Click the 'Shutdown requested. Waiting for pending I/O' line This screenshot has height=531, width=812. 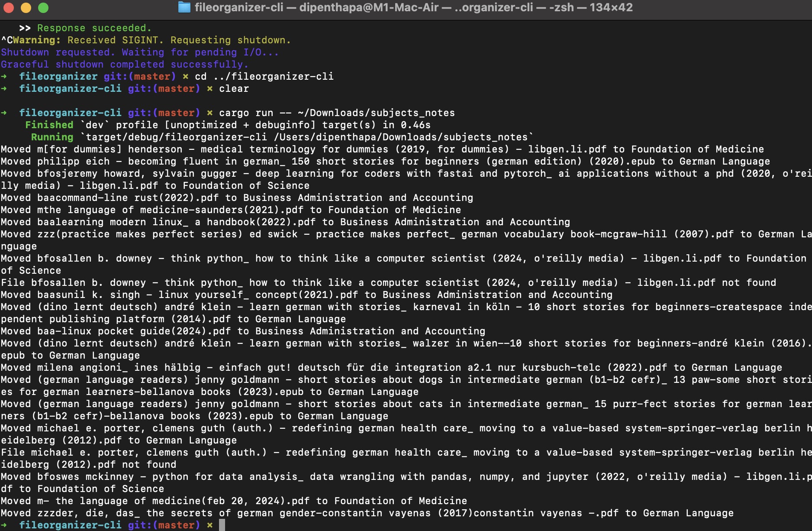[x=139, y=52]
